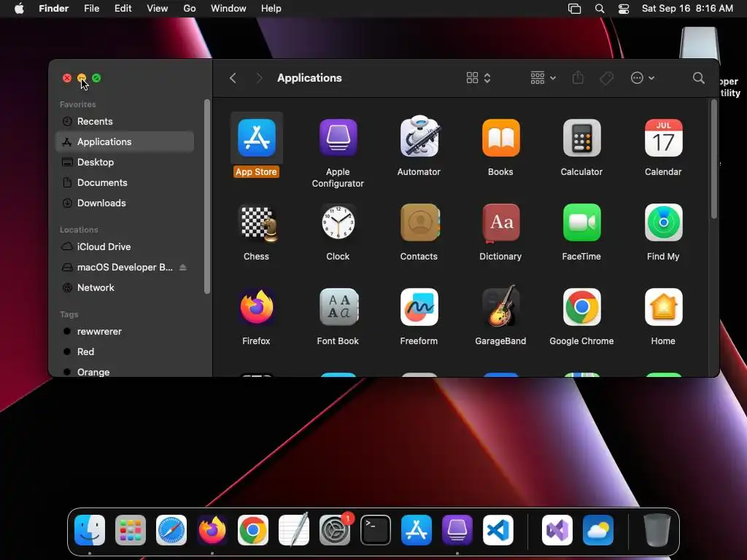Click the Applications file list scrollbar
Viewport: 747px width, 560px height.
[x=713, y=158]
